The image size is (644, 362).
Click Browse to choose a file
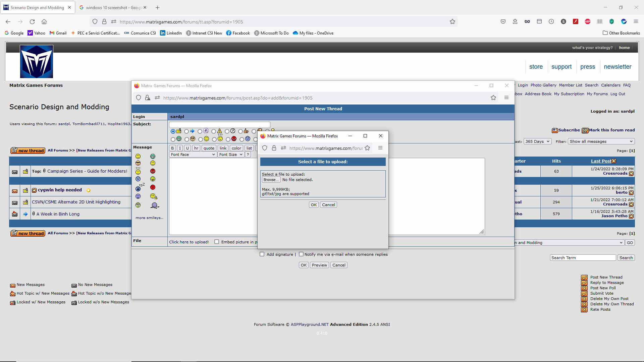pos(271,180)
